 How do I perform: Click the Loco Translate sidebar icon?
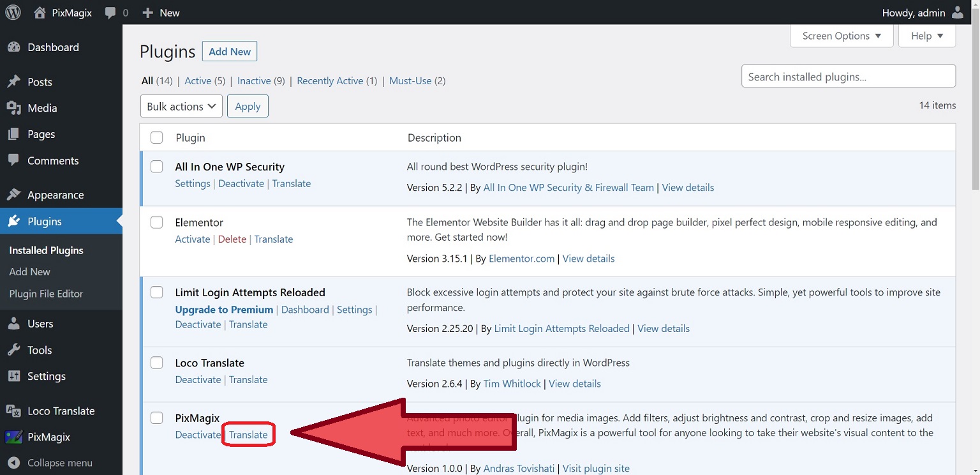[13, 411]
